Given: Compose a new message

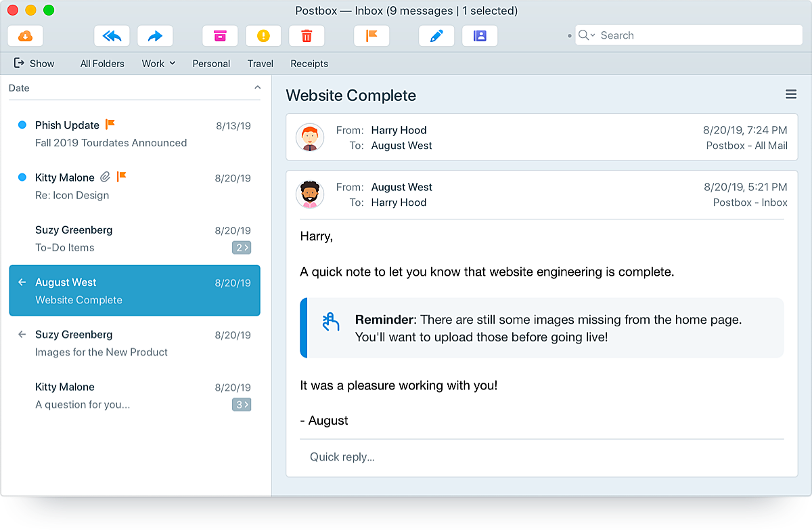Looking at the screenshot, I should tap(436, 35).
